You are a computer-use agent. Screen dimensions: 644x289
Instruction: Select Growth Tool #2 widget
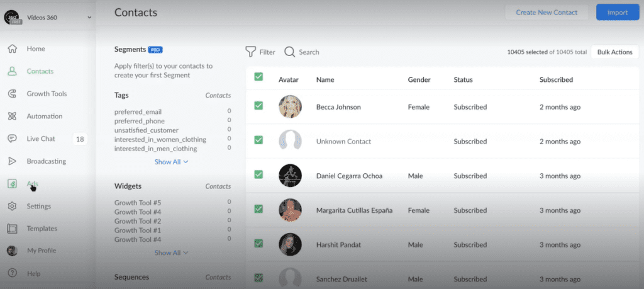(x=138, y=221)
